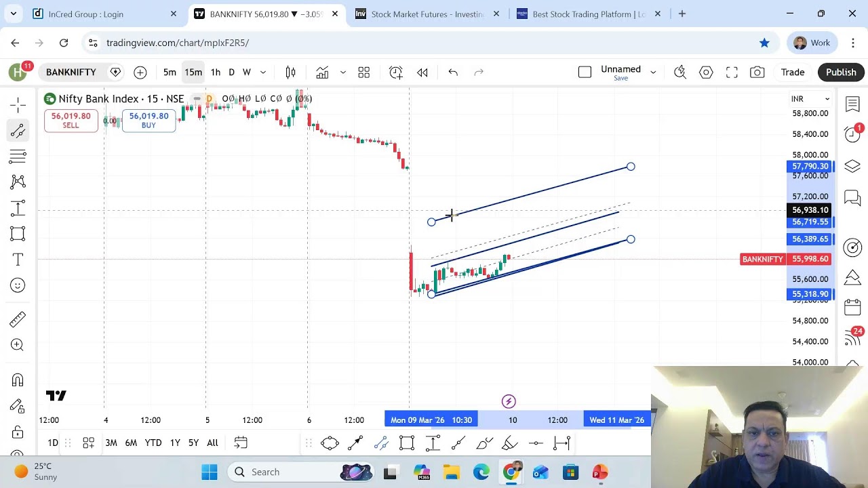Open the patterns tool in left sidebar
The image size is (868, 488).
18,182
